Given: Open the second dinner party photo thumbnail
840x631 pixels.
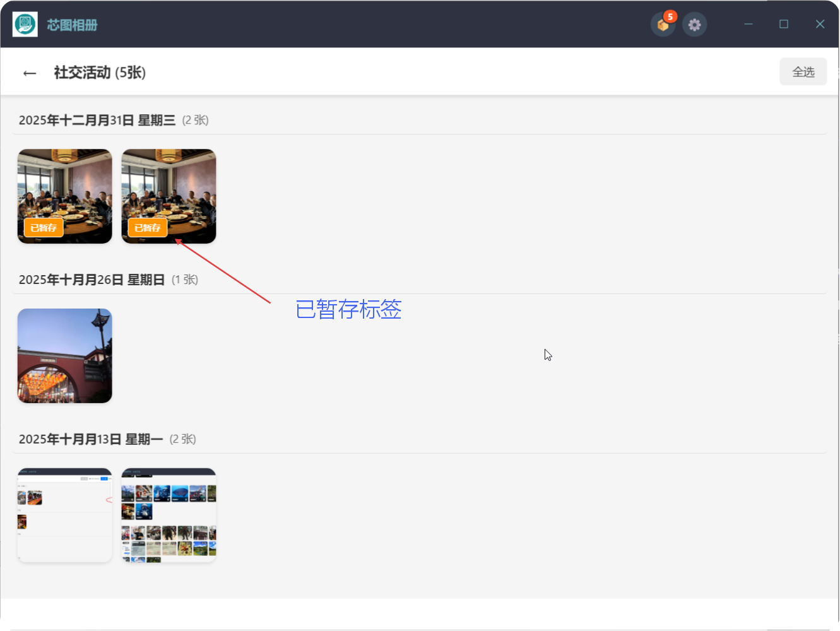Looking at the screenshot, I should [169, 196].
